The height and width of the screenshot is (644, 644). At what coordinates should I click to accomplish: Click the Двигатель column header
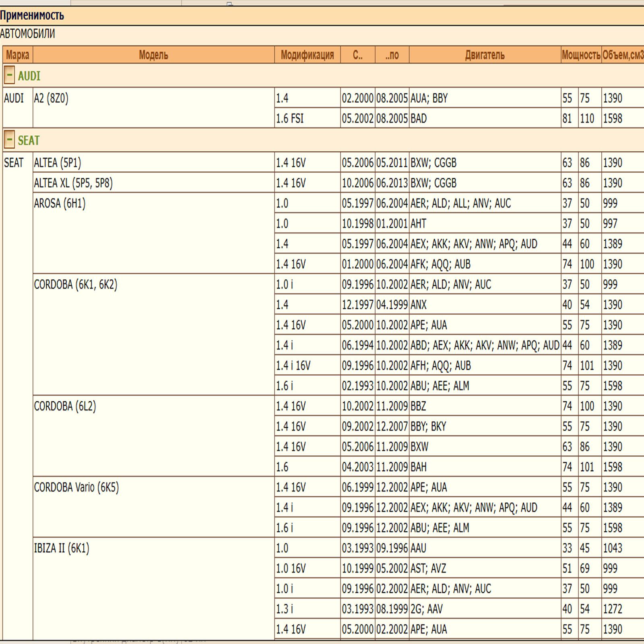point(485,55)
